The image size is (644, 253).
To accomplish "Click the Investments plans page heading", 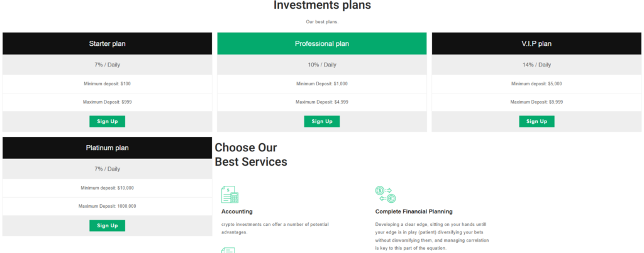I will 322,6.
